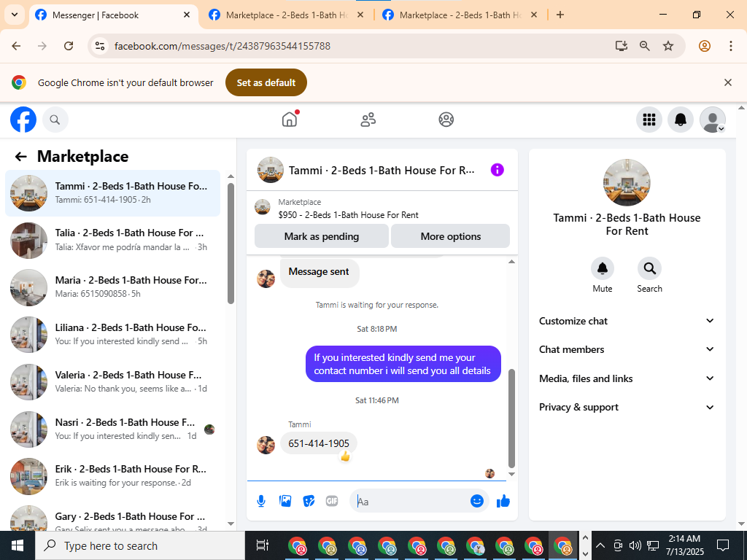Click conversation list scrollbar
The image size is (747, 560).
click(x=231, y=243)
